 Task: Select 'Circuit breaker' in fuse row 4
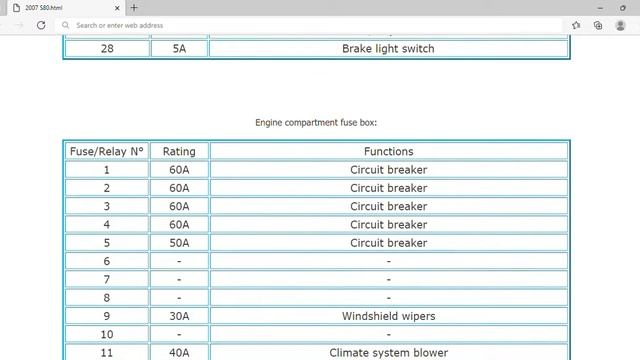(389, 224)
